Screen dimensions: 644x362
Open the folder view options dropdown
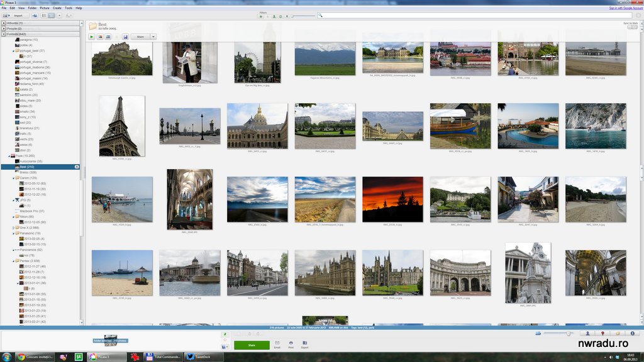[x=59, y=16]
